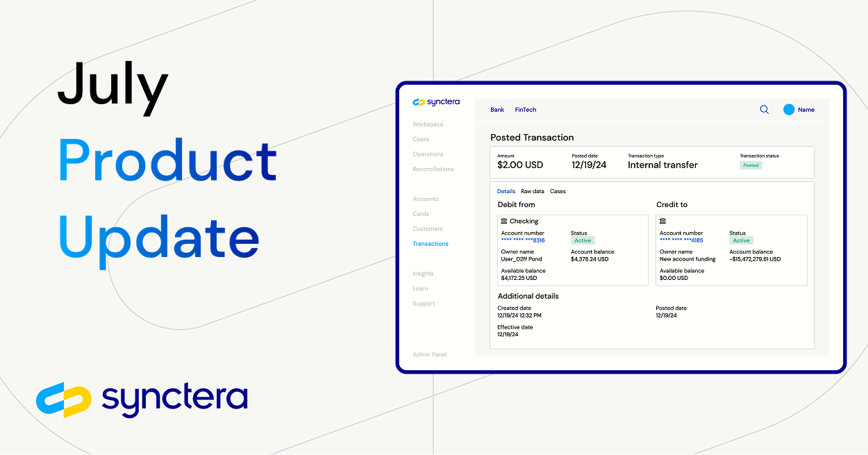The width and height of the screenshot is (868, 455).
Task: Click the large Synctera logo at bottom left
Action: tap(142, 400)
